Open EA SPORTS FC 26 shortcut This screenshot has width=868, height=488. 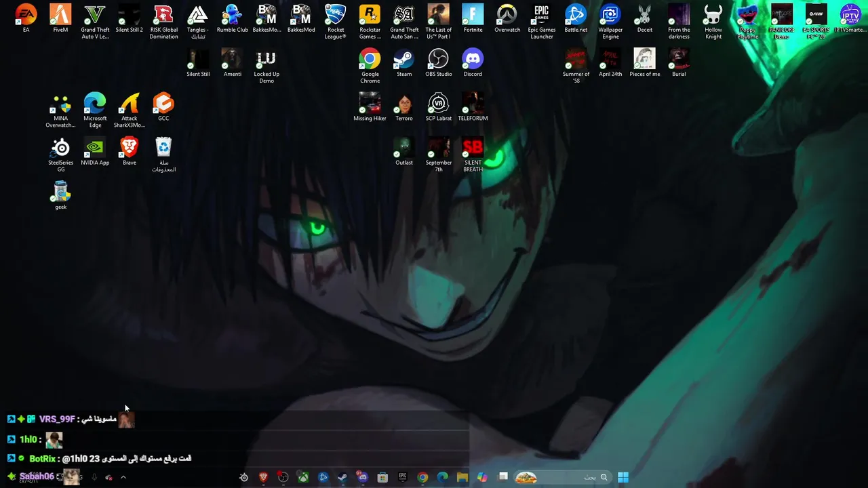(816, 22)
